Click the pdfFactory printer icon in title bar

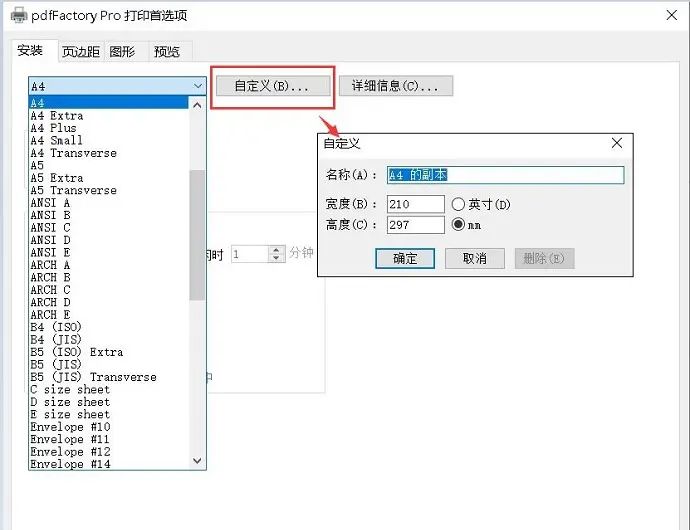point(19,16)
